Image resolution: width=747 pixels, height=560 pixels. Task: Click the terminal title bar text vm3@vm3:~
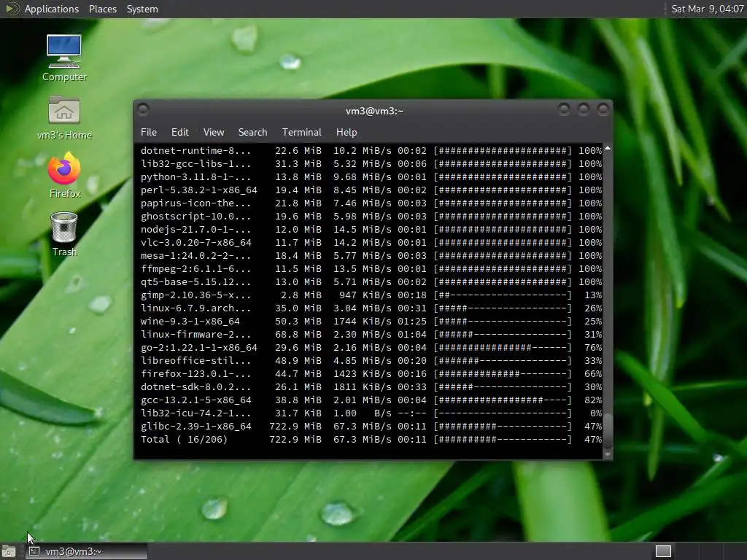374,111
